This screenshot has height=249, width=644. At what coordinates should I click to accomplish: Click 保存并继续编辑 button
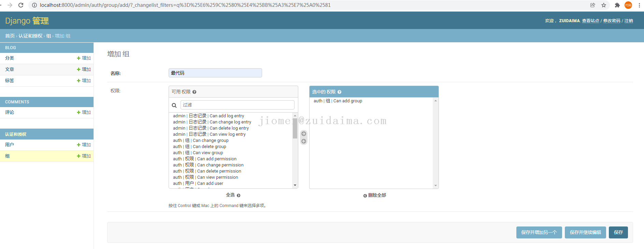[x=585, y=232]
